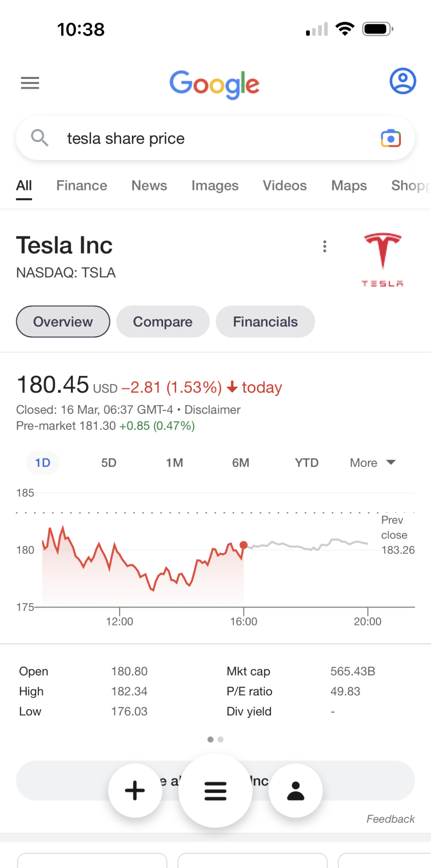This screenshot has width=431, height=868.
Task: Open the hamburger menu at top left
Action: click(x=30, y=83)
